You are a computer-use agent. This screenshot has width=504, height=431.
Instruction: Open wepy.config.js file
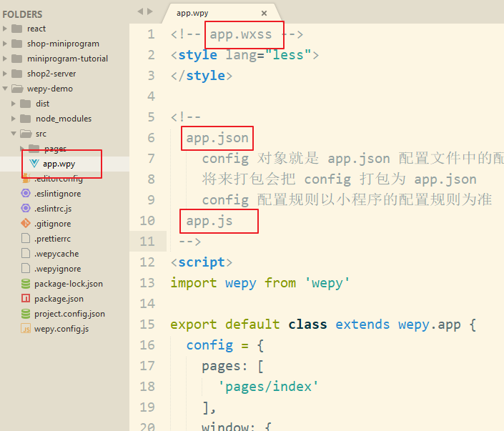tap(61, 329)
